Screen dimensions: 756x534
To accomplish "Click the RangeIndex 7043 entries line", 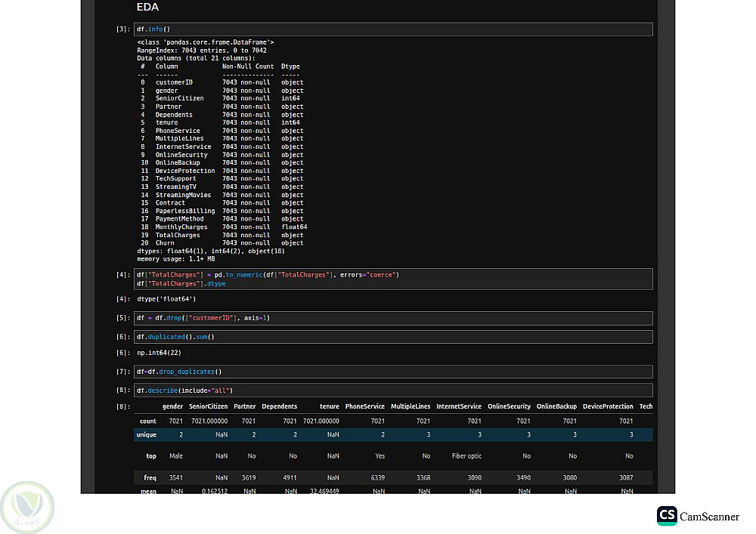I will [x=202, y=51].
